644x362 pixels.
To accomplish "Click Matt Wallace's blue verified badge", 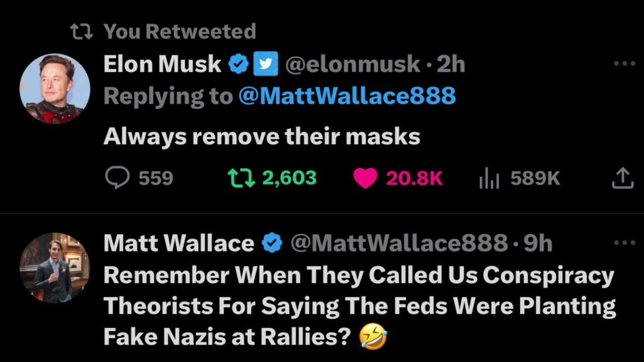I will 272,243.
